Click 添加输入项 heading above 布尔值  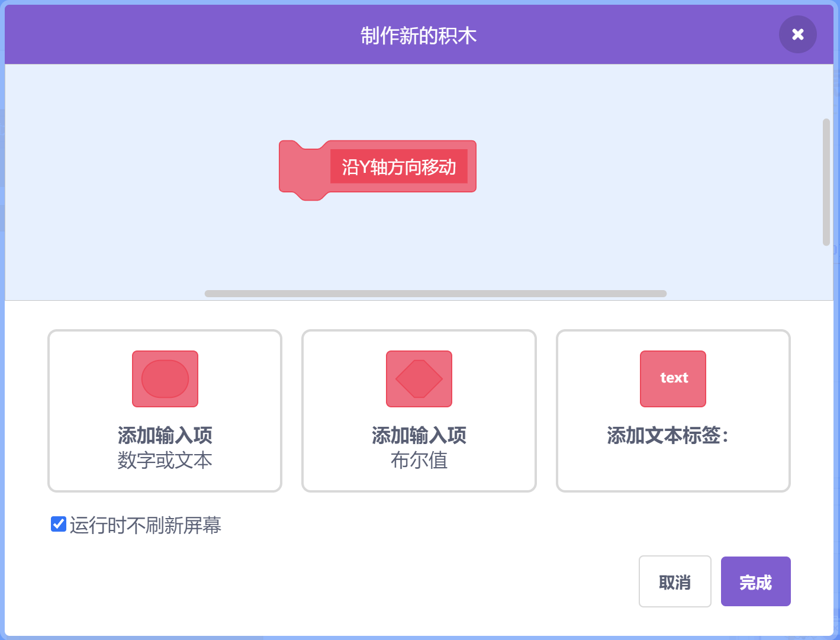419,436
